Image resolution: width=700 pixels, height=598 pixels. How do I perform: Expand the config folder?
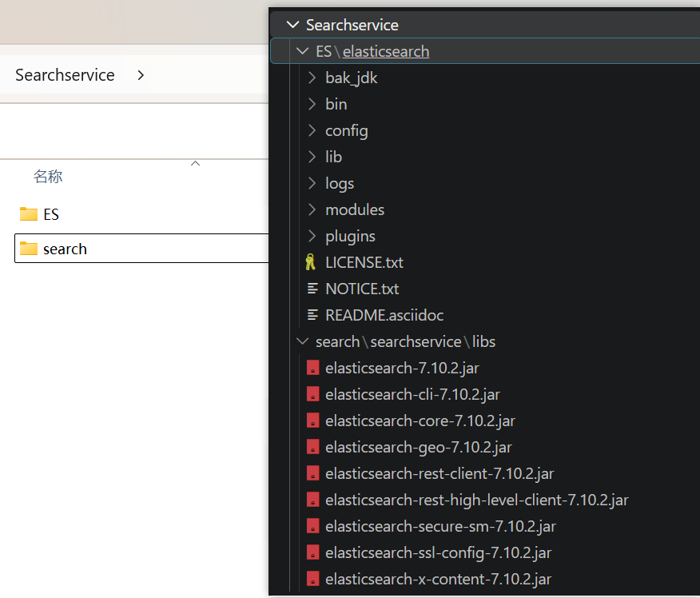click(312, 130)
